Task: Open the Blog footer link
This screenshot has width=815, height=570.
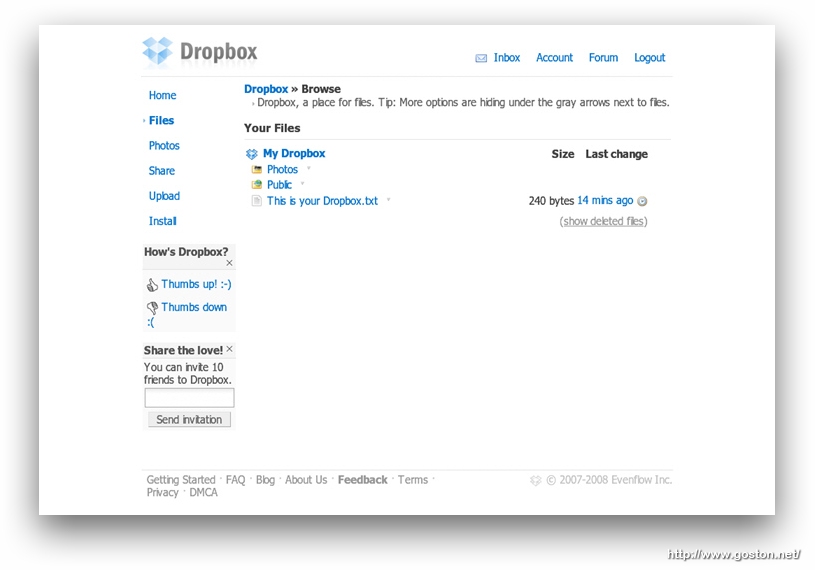Action: point(265,480)
